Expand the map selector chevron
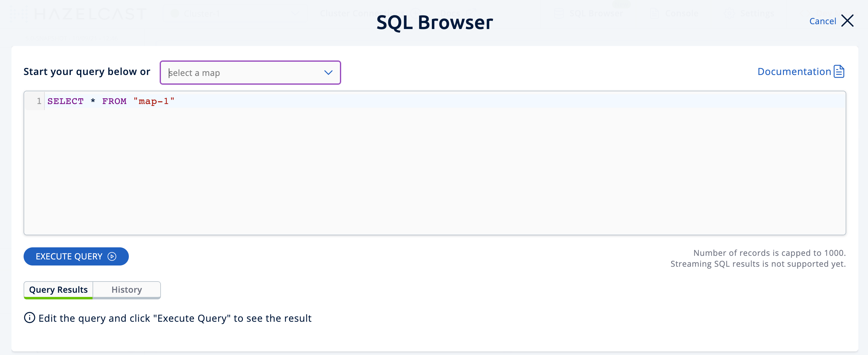 (328, 72)
